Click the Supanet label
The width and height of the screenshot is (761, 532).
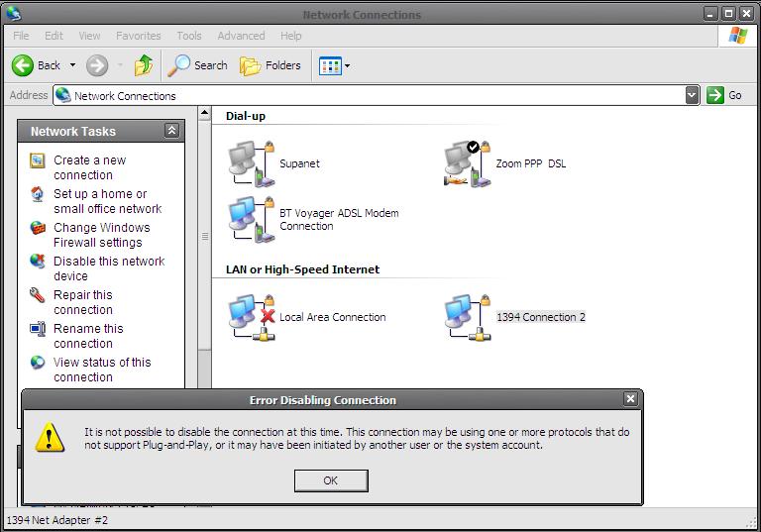tap(299, 163)
